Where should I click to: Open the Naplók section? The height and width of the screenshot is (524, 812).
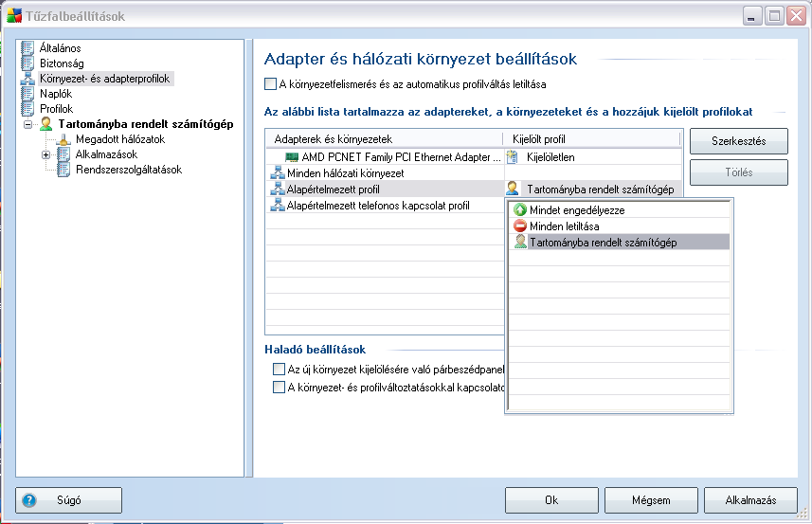click(x=56, y=94)
